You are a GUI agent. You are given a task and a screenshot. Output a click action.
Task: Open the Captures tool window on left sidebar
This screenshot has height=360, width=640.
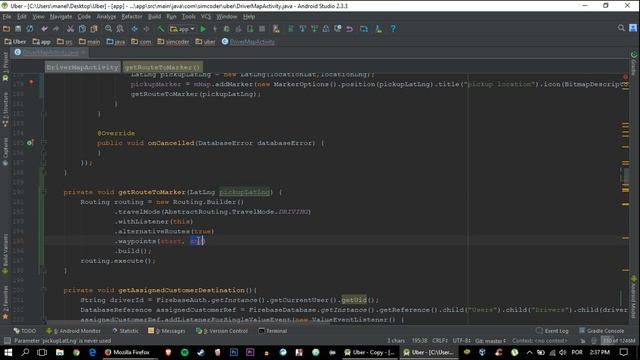(x=5, y=151)
